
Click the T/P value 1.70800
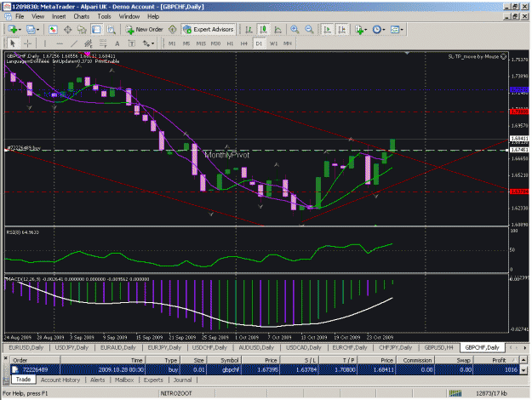click(x=345, y=369)
